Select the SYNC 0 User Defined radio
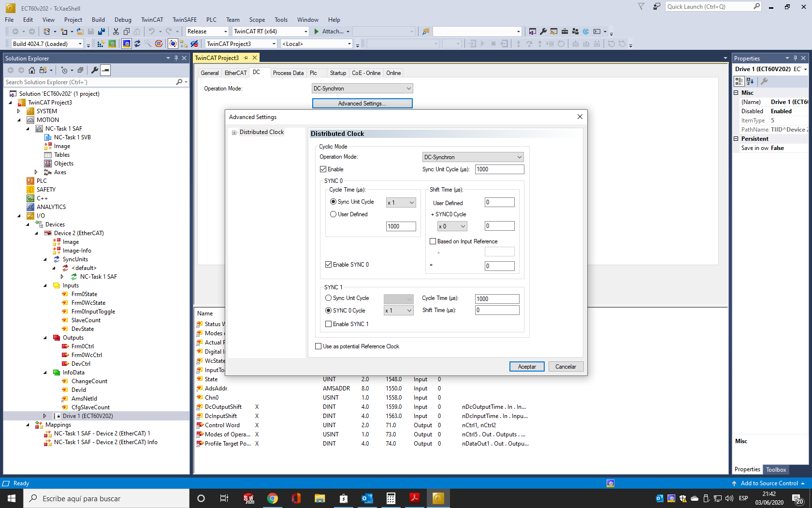The width and height of the screenshot is (812, 508). tap(333, 214)
